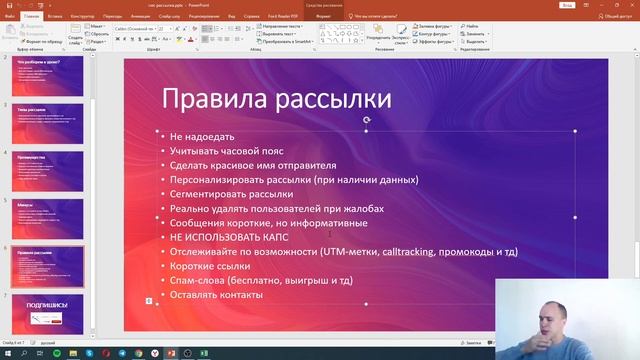Apply strikethrough formatting
This screenshot has height=360, width=640.
[147, 39]
